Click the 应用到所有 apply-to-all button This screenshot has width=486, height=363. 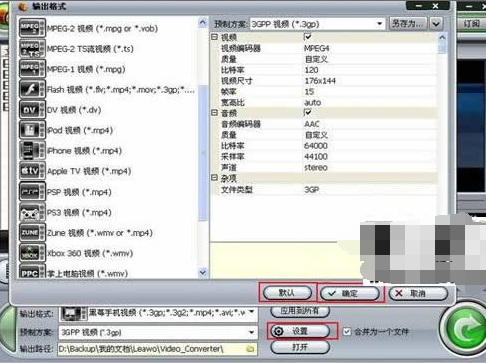click(300, 311)
